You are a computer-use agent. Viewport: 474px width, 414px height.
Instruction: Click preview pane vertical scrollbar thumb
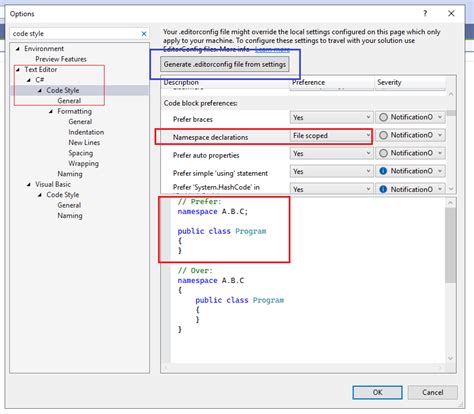pos(450,245)
